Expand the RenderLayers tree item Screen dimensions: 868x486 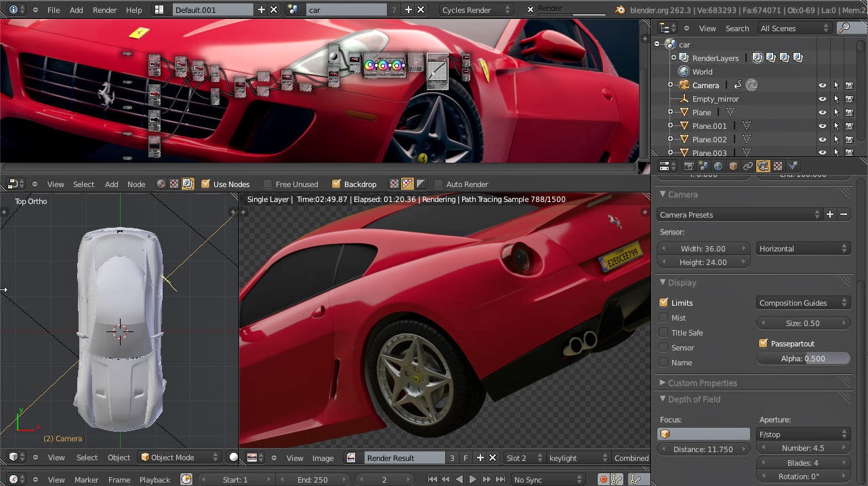(674, 58)
